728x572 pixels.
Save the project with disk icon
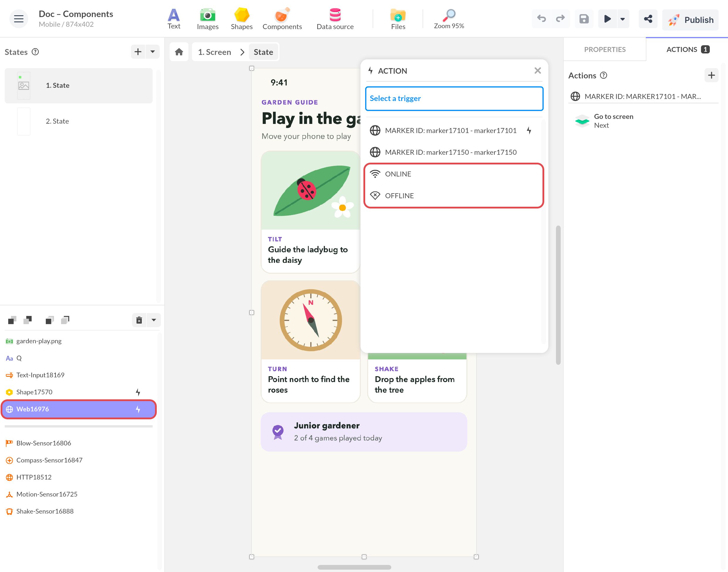tap(584, 19)
